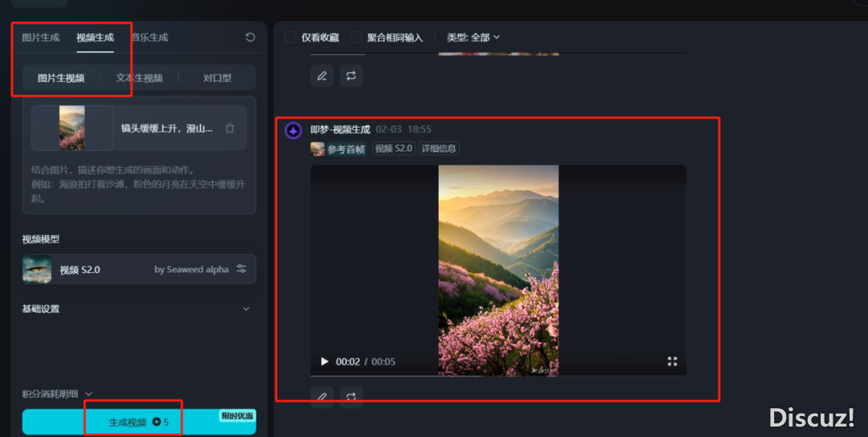This screenshot has width=868, height=437.
Task: Click the 00:05 duration text
Action: point(383,361)
